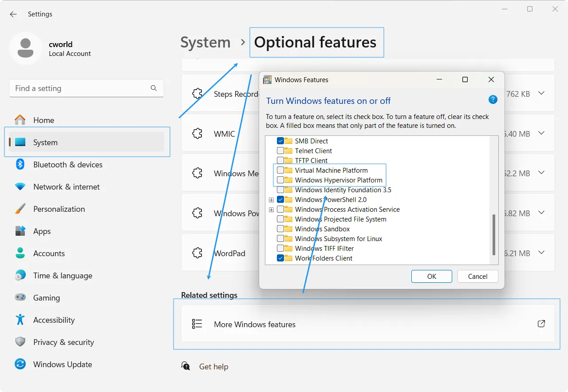Open the Accounts section in sidebar

point(20,253)
